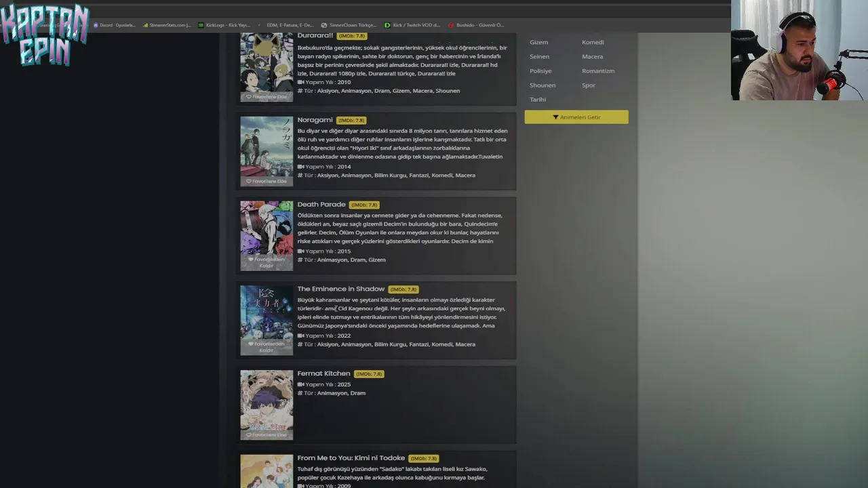This screenshot has height=488, width=868.
Task: Click the yellow Animeleri Getir button
Action: 576,117
